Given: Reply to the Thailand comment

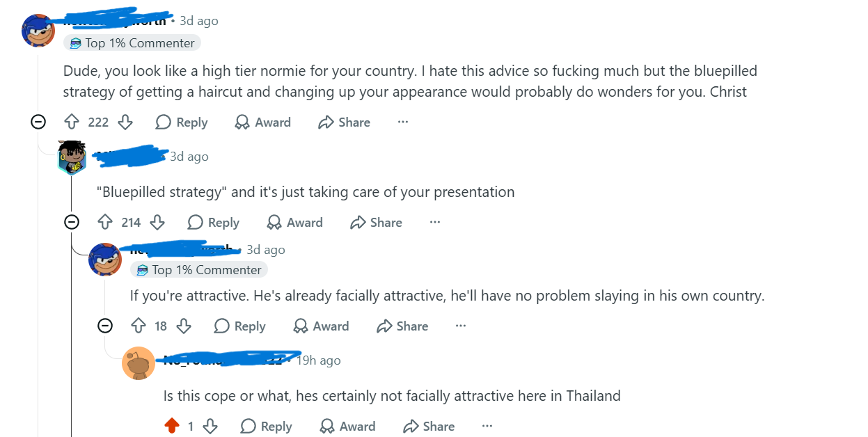Looking at the screenshot, I should pyautogui.click(x=266, y=427).
